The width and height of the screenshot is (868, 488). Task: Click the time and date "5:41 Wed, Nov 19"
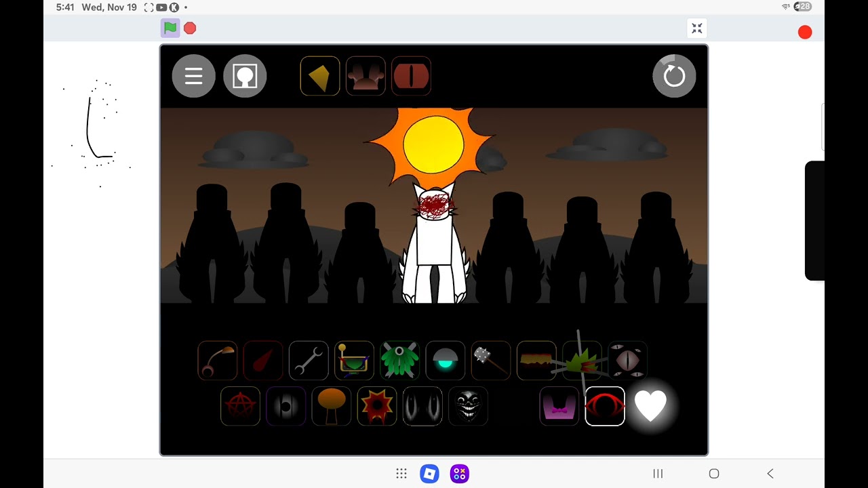pos(96,7)
